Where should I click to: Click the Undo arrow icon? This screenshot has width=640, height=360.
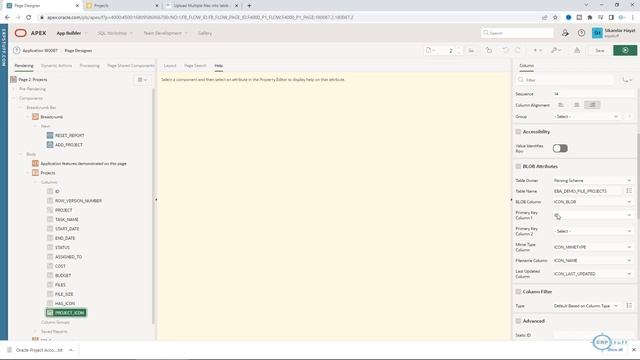click(x=505, y=50)
